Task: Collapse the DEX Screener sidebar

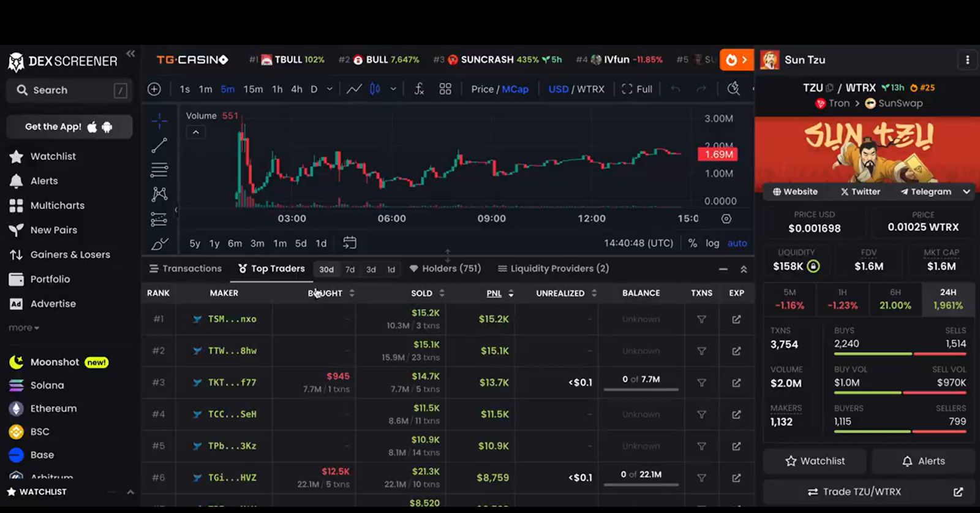Action: 130,54
